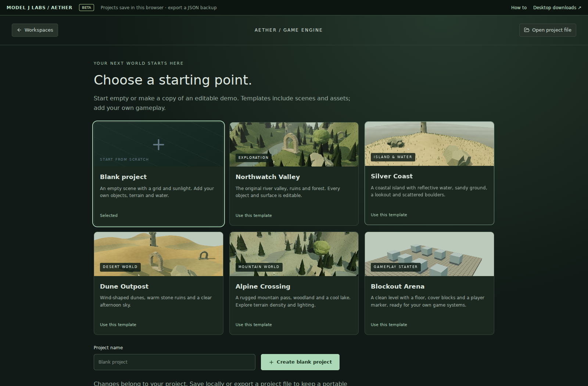Viewport: 588px width, 386px height.
Task: Click the BETA badge in the header
Action: pyautogui.click(x=87, y=8)
